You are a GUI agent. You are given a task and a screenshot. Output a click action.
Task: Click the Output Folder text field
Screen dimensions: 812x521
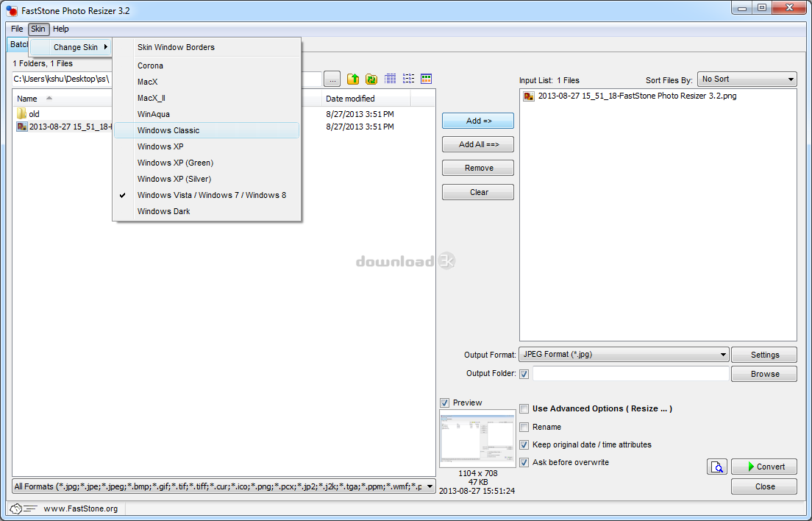(631, 373)
